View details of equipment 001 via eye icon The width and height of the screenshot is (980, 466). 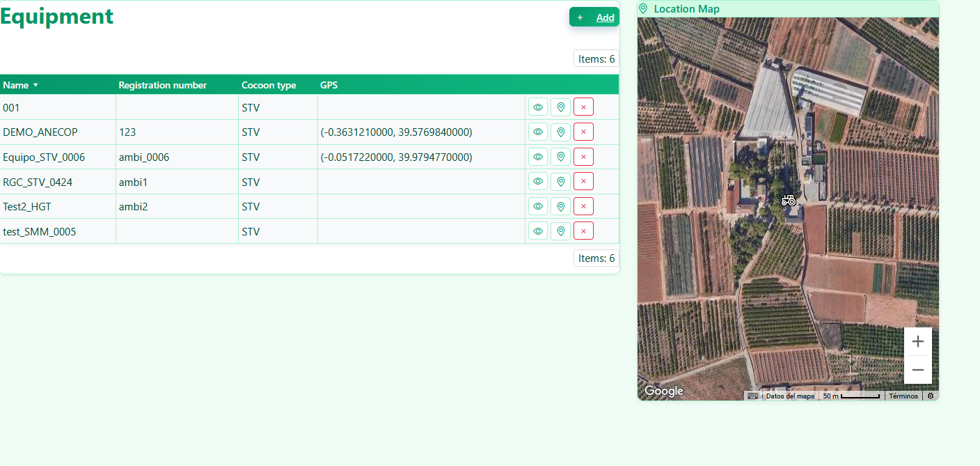(x=537, y=107)
